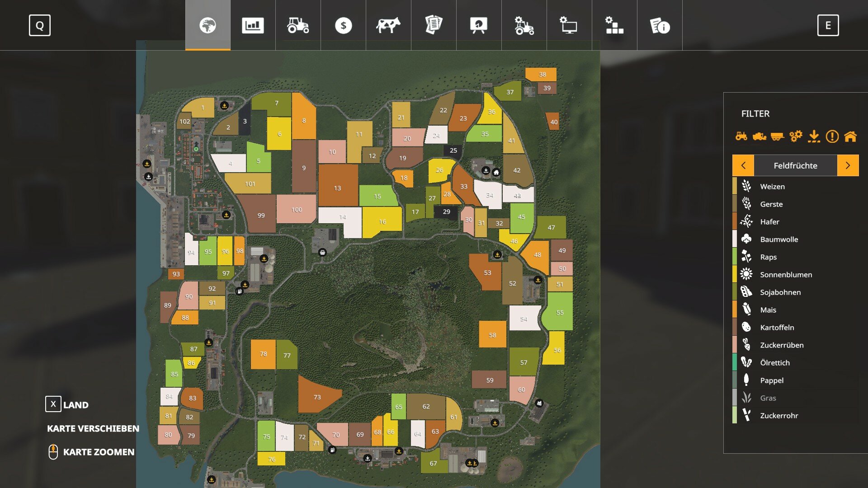Viewport: 868px width, 488px height.
Task: Open the finances dollar icon tab
Action: (x=343, y=25)
